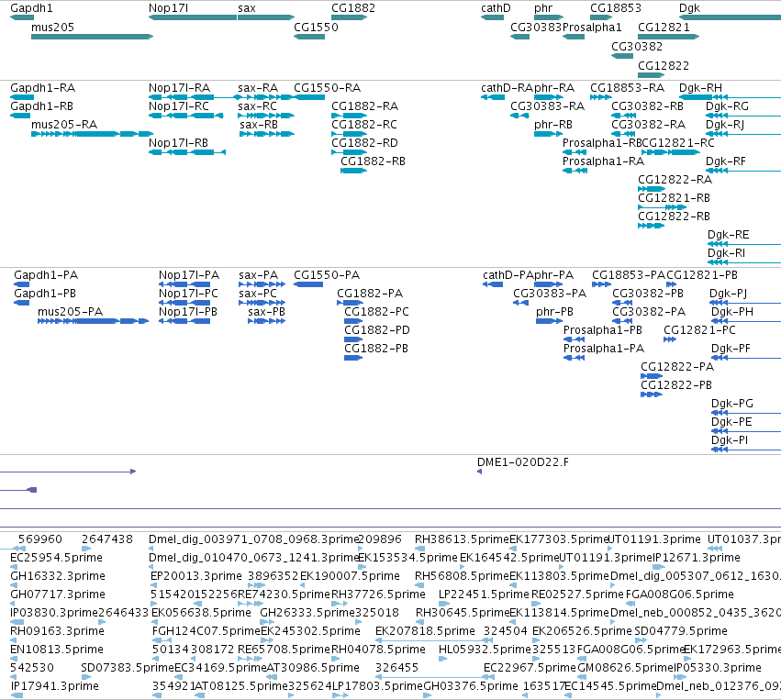The height and width of the screenshot is (700, 781).
Task: Click the Dgk-PJ protein label
Action: pyautogui.click(x=728, y=294)
